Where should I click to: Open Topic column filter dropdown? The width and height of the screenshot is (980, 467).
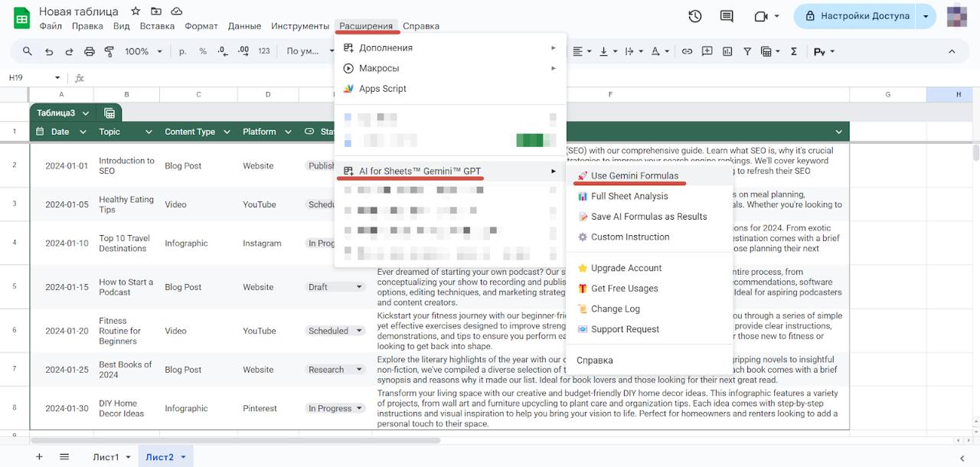[149, 132]
